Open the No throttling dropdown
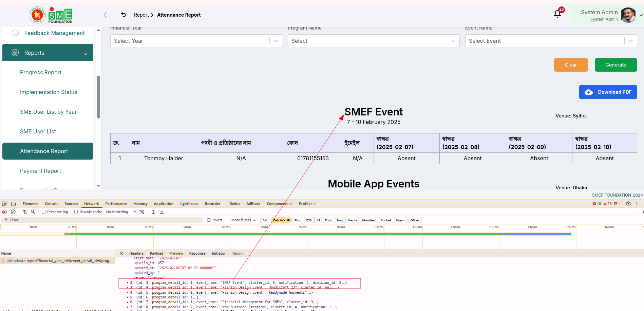 121,212
